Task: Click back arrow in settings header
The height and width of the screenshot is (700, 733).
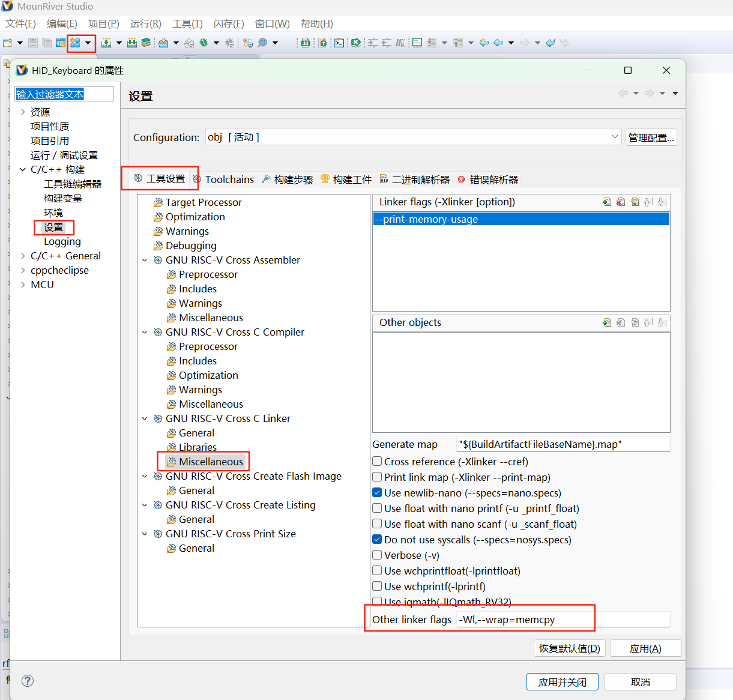Action: tap(623, 93)
